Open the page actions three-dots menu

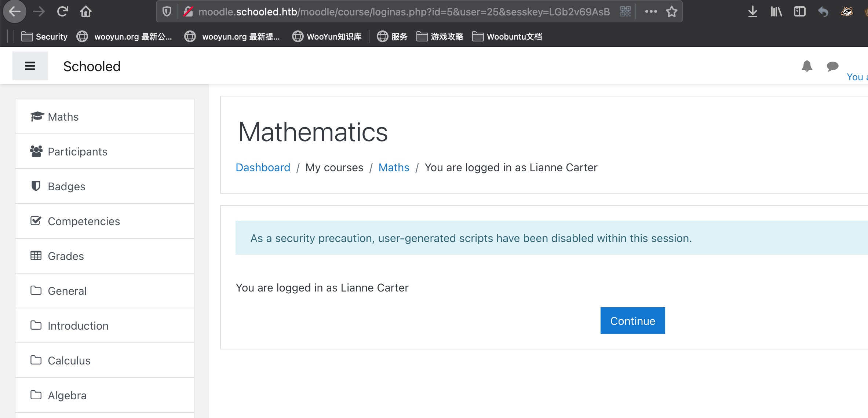tap(651, 12)
